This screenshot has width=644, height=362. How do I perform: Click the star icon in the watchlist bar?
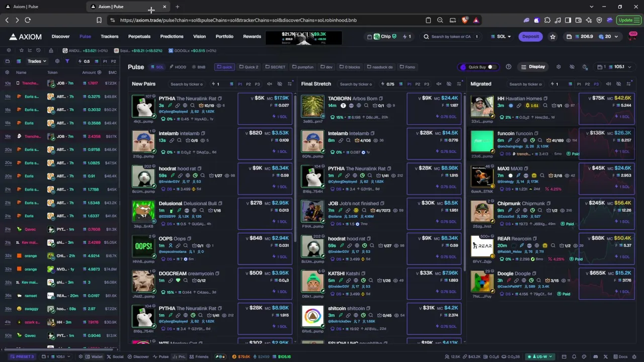click(21, 50)
